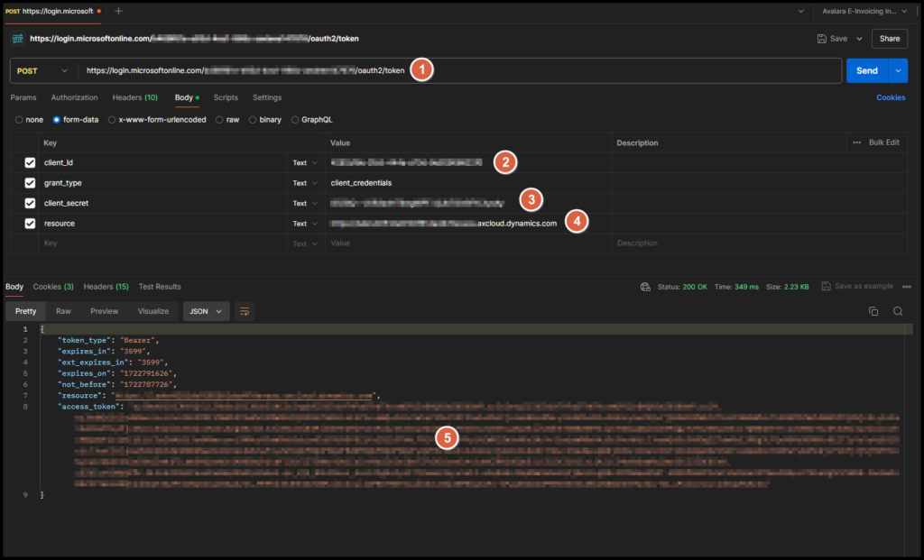Click the Status 200 OK indicator
924x560 pixels.
(682, 287)
